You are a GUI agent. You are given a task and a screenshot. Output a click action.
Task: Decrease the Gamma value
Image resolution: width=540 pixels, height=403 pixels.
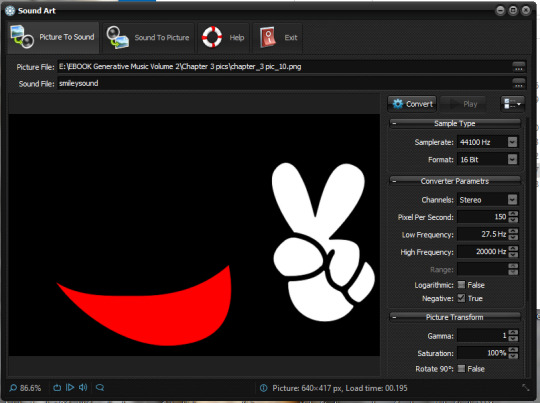(513, 339)
